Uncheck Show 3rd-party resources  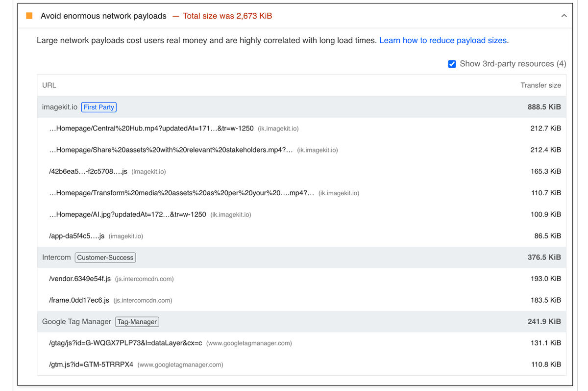click(x=452, y=64)
